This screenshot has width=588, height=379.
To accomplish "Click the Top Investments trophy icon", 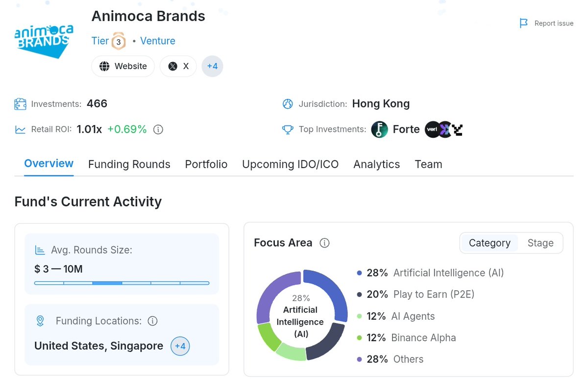I will click(288, 129).
